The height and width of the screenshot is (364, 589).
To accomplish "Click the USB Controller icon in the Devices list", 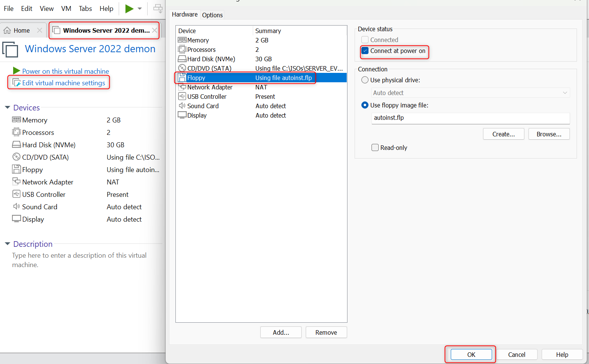I will [x=16, y=194].
